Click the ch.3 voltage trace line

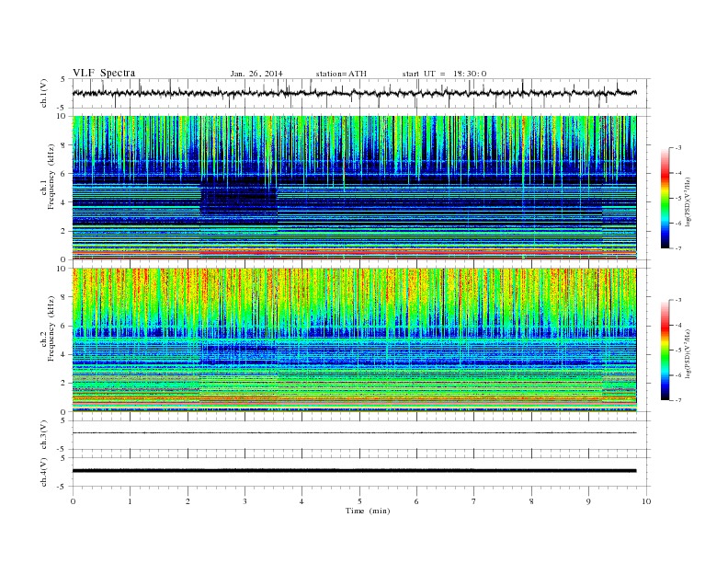[x=354, y=433]
